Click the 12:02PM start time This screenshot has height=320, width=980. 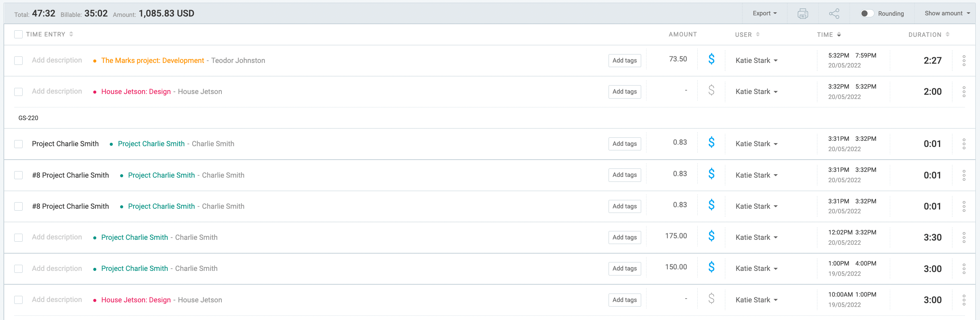(x=840, y=233)
